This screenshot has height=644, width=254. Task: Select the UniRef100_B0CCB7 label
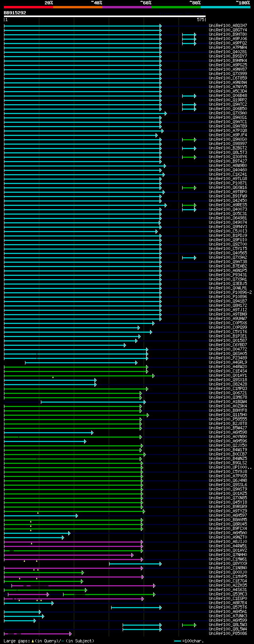[228, 454]
